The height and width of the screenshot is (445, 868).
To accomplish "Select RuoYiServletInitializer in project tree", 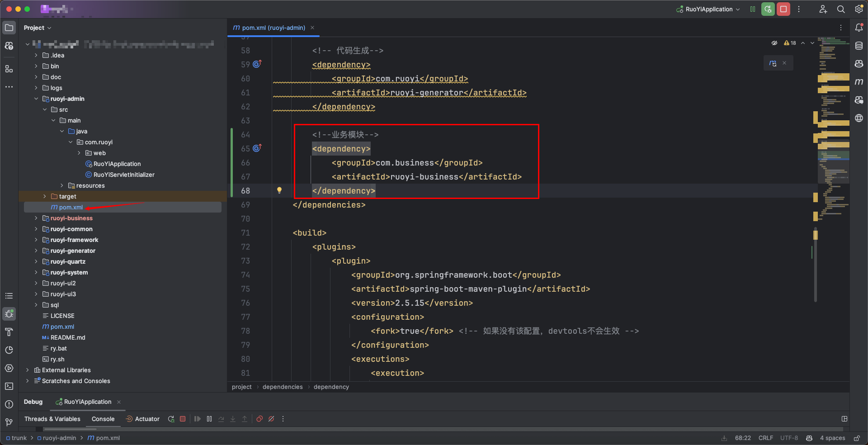I will (124, 175).
